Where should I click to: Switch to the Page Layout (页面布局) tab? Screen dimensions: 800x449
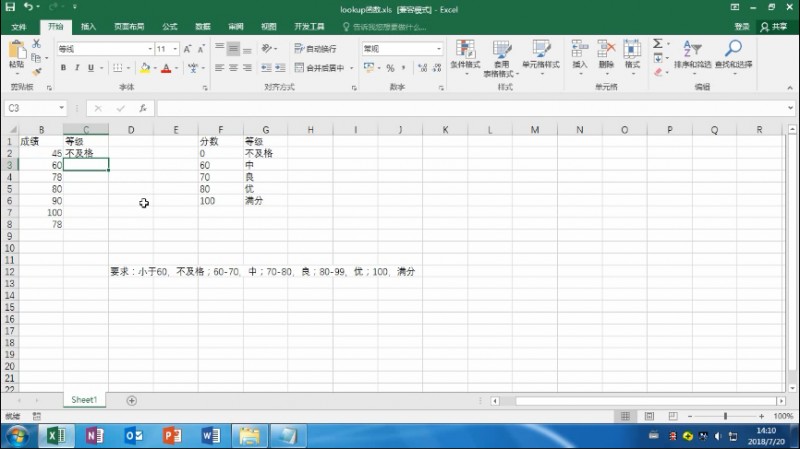coord(129,27)
